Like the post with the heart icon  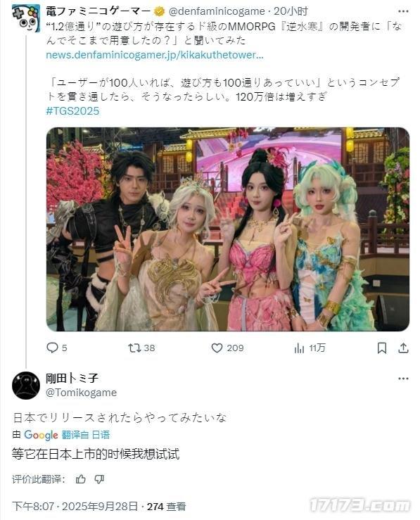pos(217,348)
